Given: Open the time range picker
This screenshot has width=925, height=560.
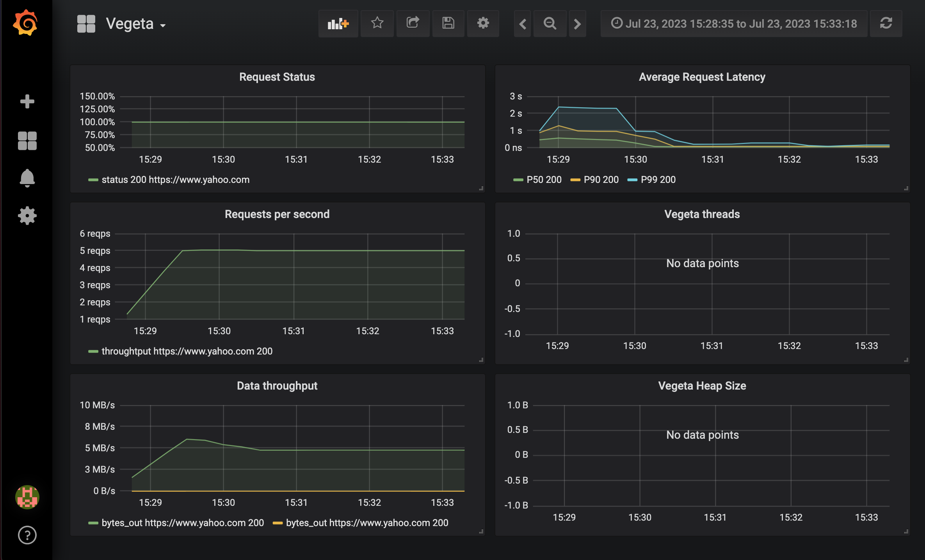Looking at the screenshot, I should [x=734, y=24].
